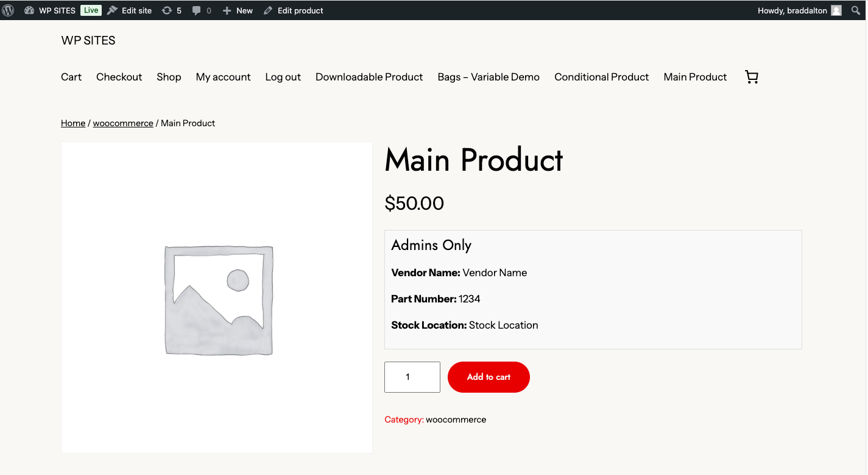Click the product quantity input field
The width and height of the screenshot is (868, 475).
[x=412, y=377]
